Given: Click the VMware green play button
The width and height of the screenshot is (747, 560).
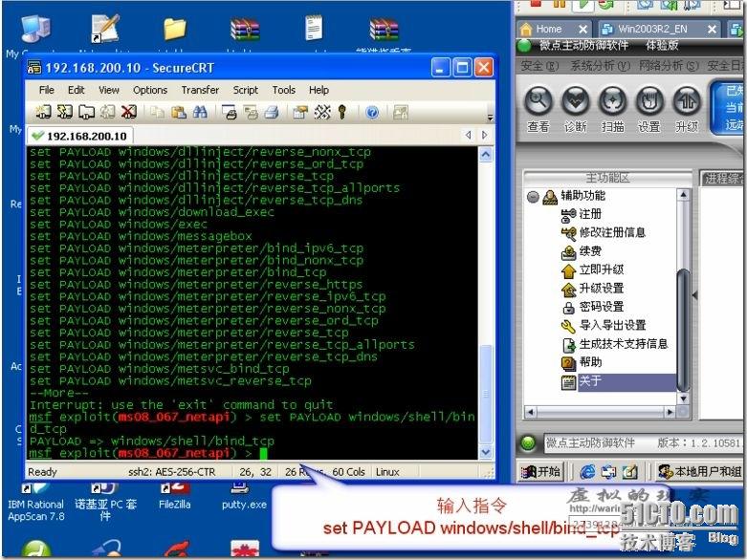Looking at the screenshot, I should pos(583,4).
